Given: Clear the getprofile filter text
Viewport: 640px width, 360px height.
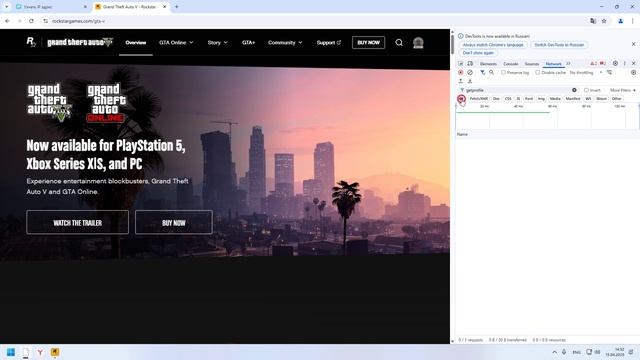Looking at the screenshot, I should (574, 90).
